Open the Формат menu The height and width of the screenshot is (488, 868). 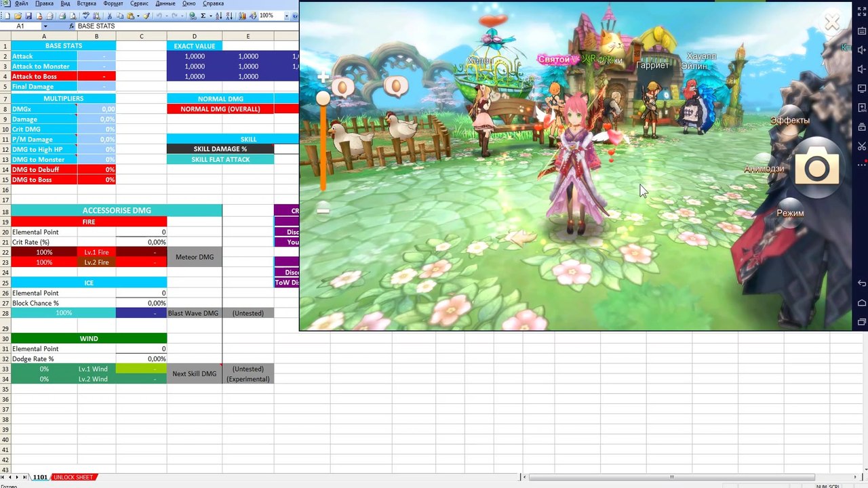coord(113,3)
